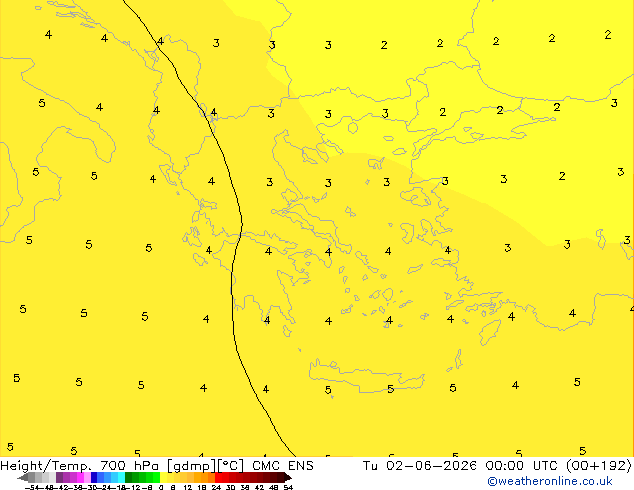Click the 'UTC' label
Image resolution: width=634 pixels, height=490 pixels.
coord(545,466)
